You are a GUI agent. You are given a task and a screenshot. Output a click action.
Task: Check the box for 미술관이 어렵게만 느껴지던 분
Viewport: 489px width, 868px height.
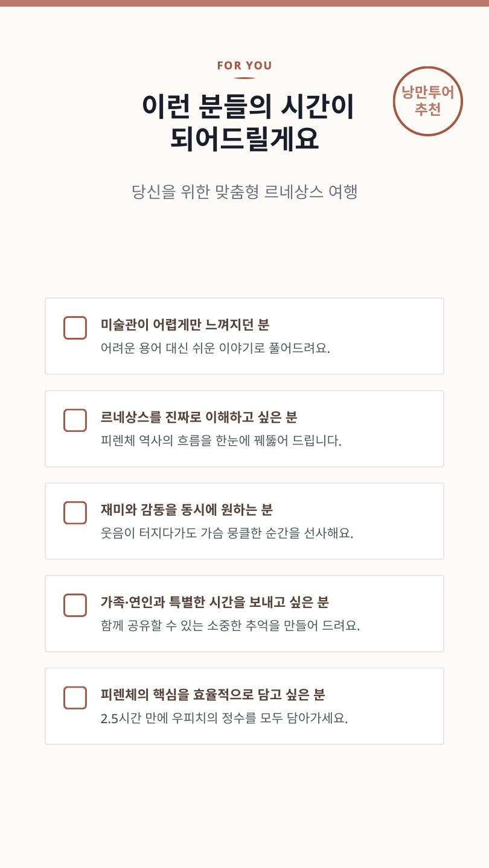pos(75,328)
